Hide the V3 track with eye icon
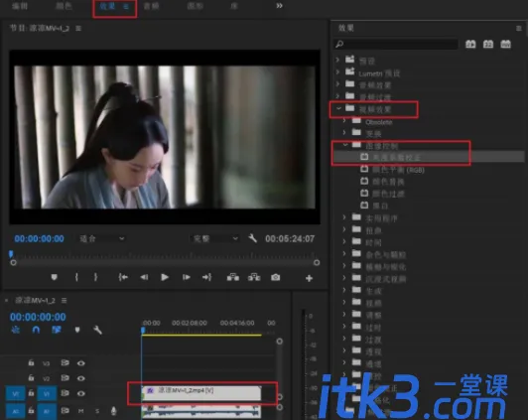Image resolution: width=528 pixels, height=420 pixels. [x=80, y=363]
